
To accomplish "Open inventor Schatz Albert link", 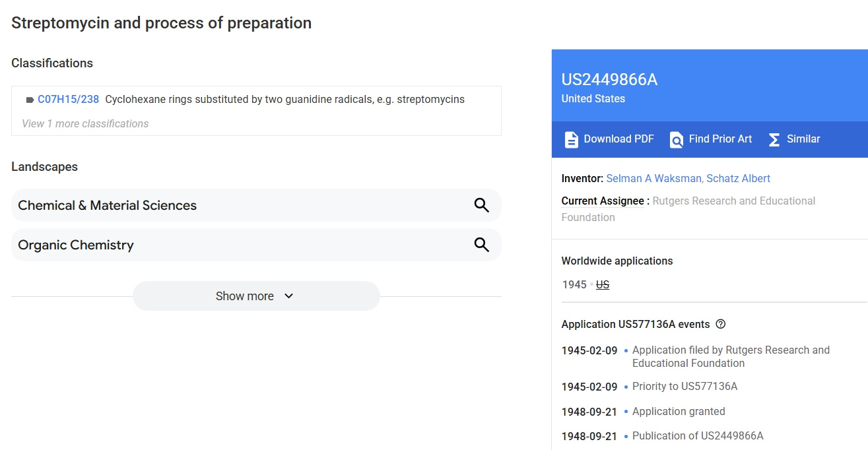I will (x=738, y=178).
